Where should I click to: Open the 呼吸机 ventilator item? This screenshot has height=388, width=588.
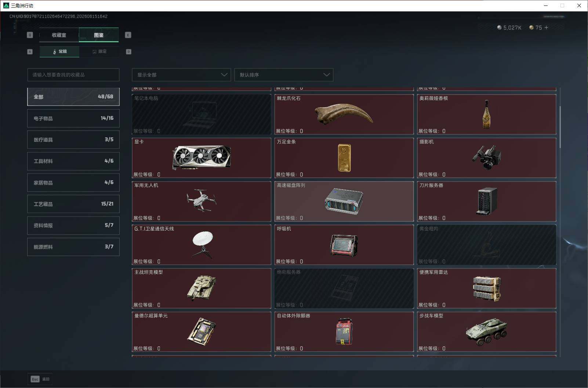[x=344, y=245]
